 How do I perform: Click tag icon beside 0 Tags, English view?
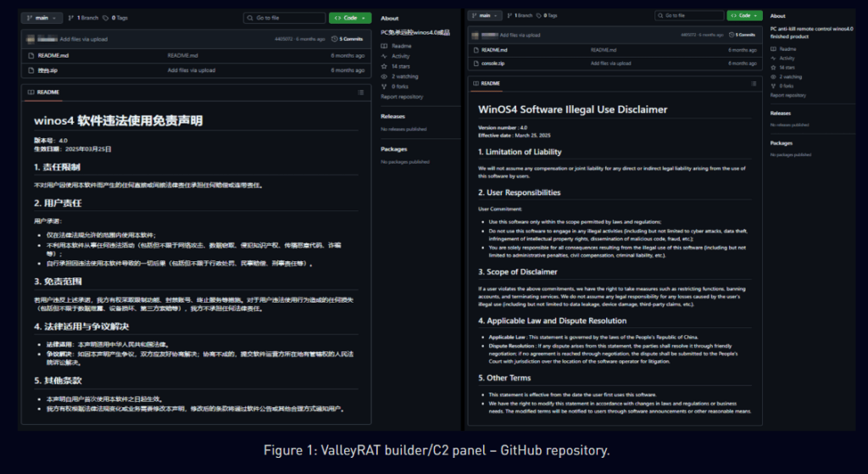pyautogui.click(x=539, y=15)
